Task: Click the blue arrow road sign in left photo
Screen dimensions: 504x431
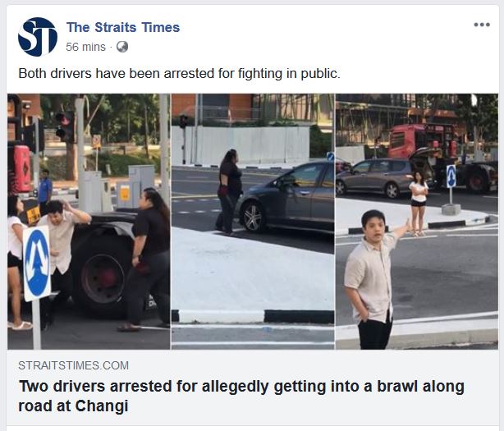Action: (x=37, y=264)
